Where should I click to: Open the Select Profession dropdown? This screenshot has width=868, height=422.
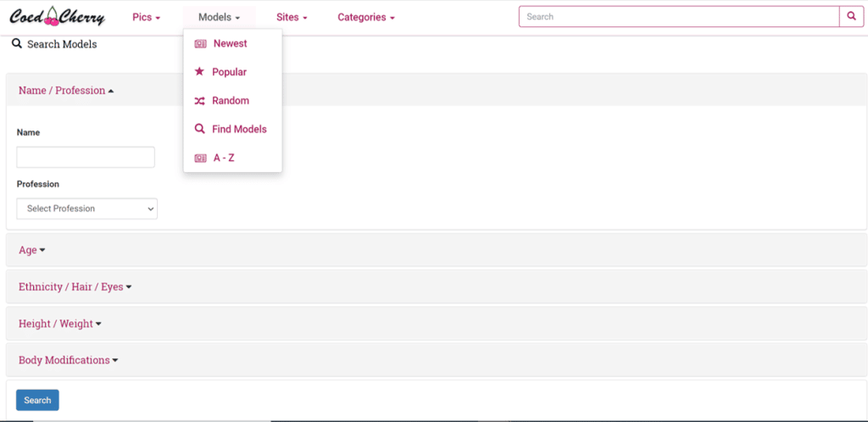tap(87, 208)
